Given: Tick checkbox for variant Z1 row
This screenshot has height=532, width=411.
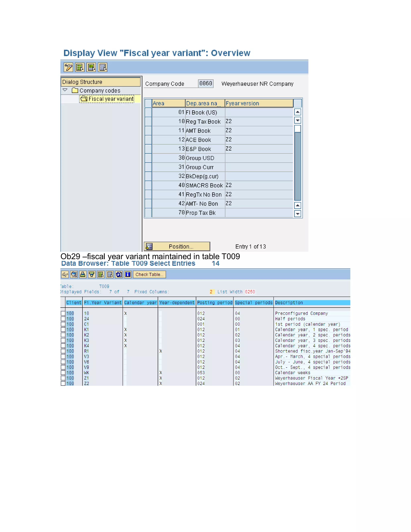Looking at the screenshot, I should [x=63, y=378].
